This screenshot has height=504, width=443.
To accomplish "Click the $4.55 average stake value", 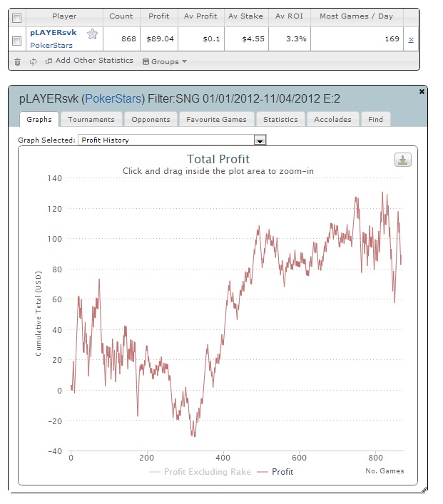I will (253, 39).
